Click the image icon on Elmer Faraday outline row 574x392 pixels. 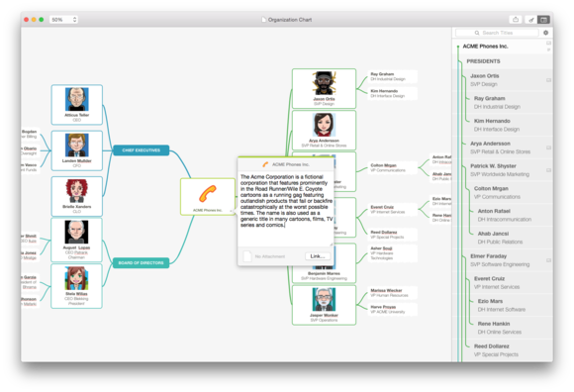point(548,260)
